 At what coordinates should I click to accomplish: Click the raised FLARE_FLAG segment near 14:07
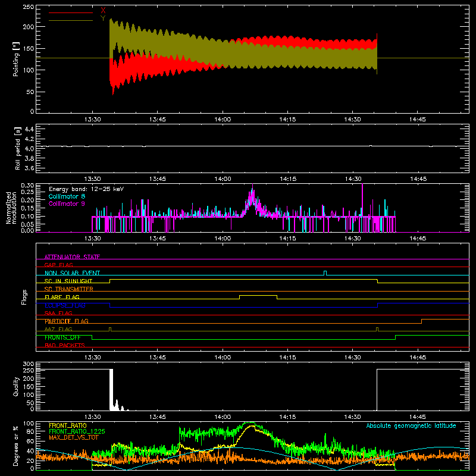click(258, 295)
